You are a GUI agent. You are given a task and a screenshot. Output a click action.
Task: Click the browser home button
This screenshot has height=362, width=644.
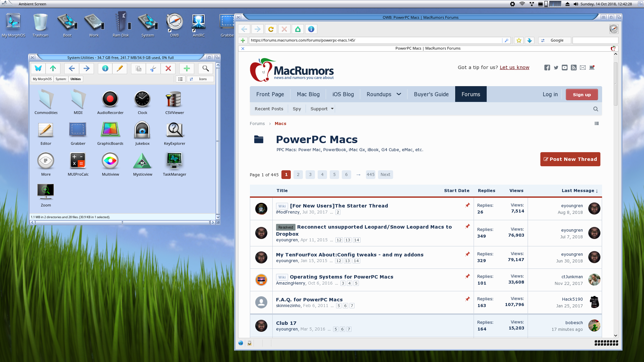click(x=298, y=29)
